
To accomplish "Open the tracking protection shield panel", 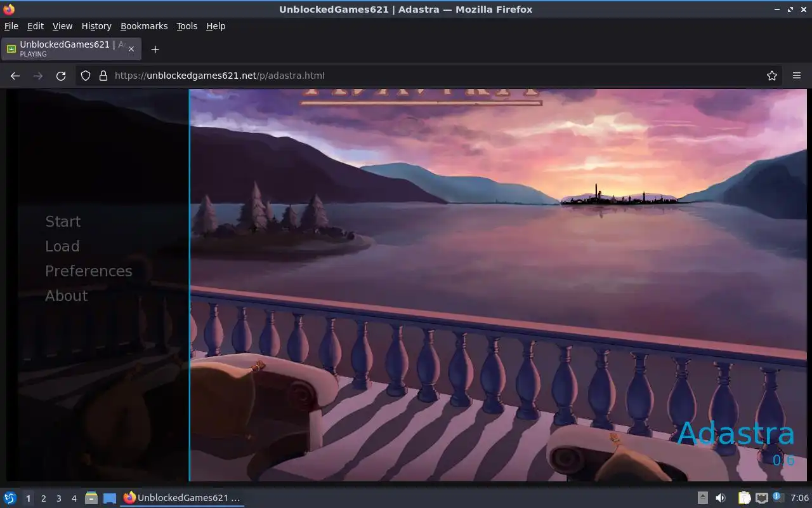I will 86,76.
